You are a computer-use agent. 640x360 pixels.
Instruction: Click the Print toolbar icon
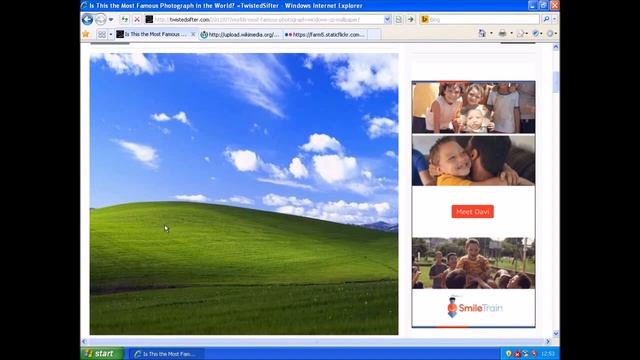coord(502,33)
